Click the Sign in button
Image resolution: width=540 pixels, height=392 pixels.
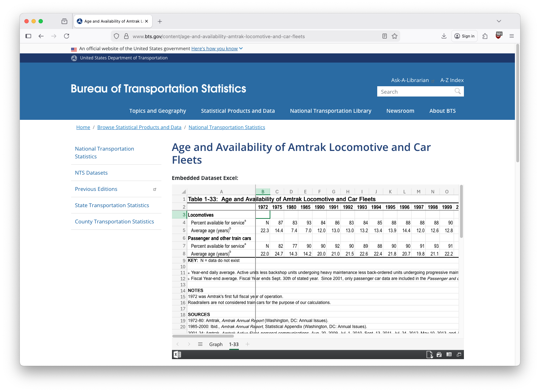click(x=464, y=36)
